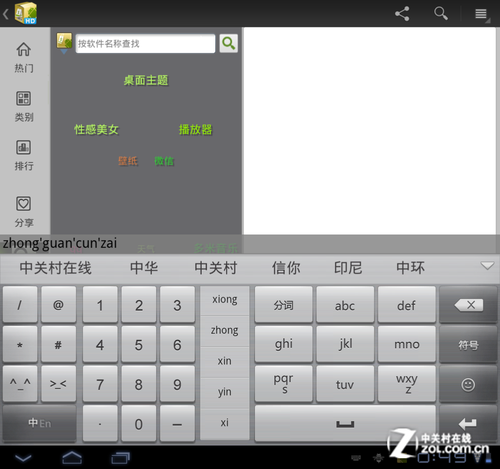Expand the candidate word list arrow
This screenshot has height=469, width=500.
[487, 266]
